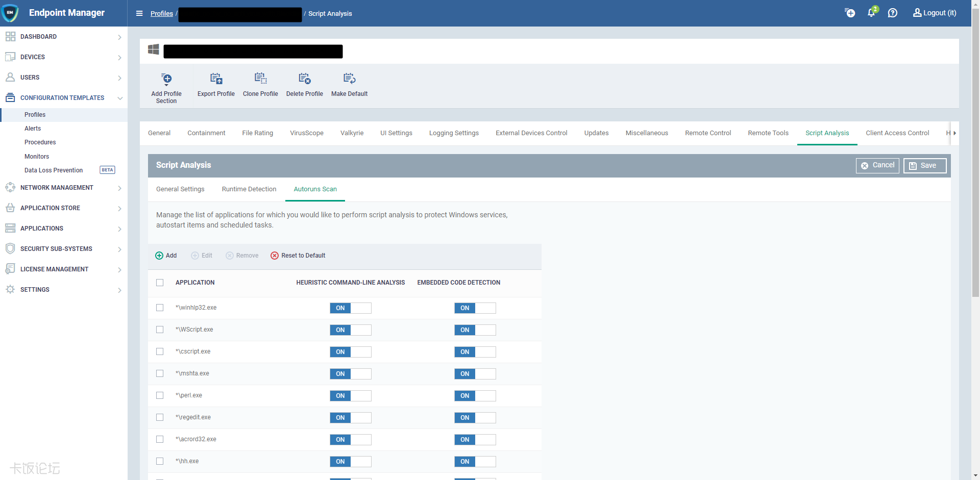
Task: Click the Delete Profile icon
Action: pyautogui.click(x=305, y=79)
